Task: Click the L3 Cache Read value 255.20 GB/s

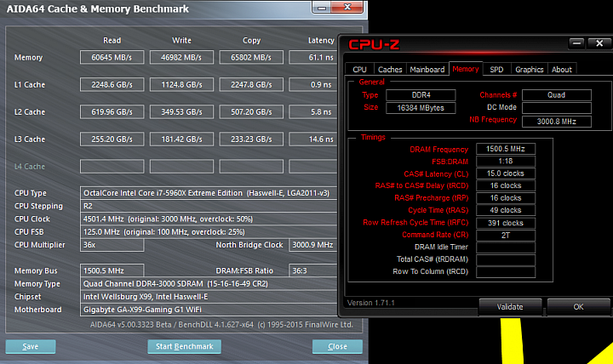Action: pyautogui.click(x=112, y=139)
